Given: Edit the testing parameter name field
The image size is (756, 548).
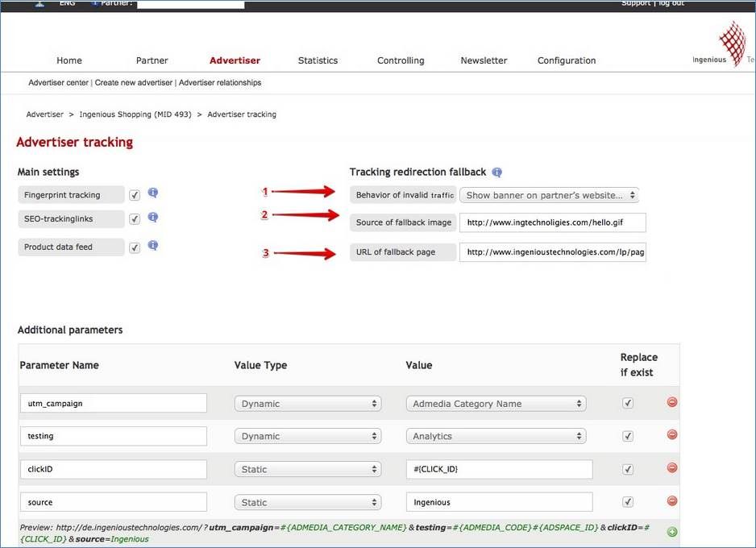Looking at the screenshot, I should coord(114,436).
